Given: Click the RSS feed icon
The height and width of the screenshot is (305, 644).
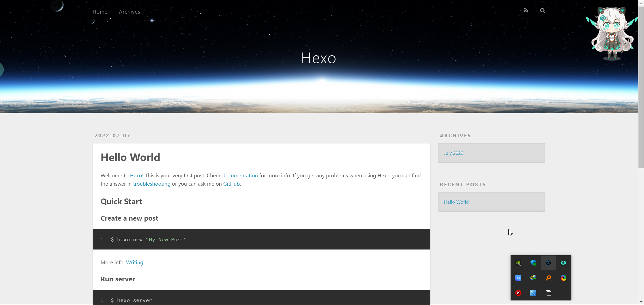Looking at the screenshot, I should [x=526, y=11].
